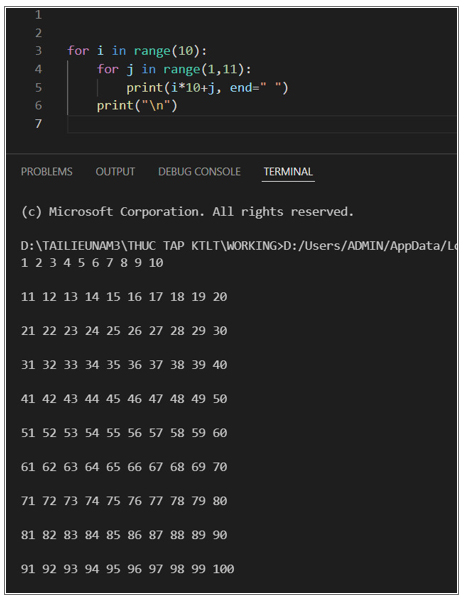466x602 pixels.
Task: Click the D:/Users/ADMIN/AppData path in terminal
Action: pyautogui.click(x=370, y=246)
